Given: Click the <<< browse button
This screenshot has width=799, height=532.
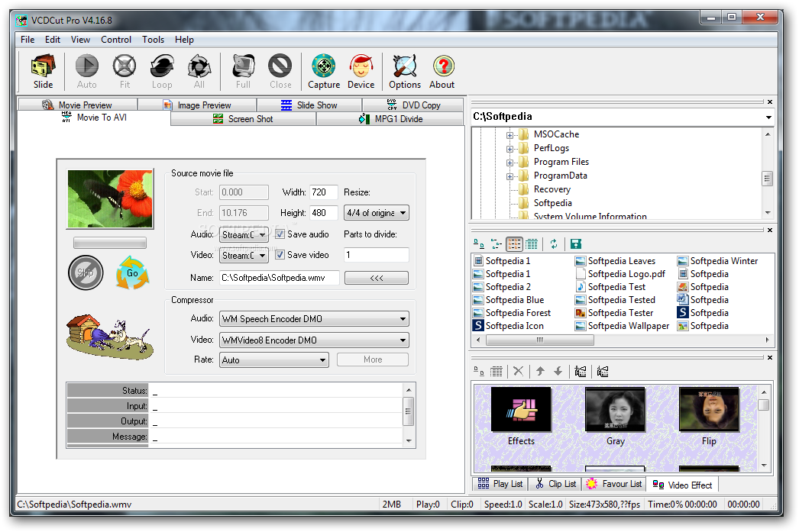Looking at the screenshot, I should click(x=377, y=278).
